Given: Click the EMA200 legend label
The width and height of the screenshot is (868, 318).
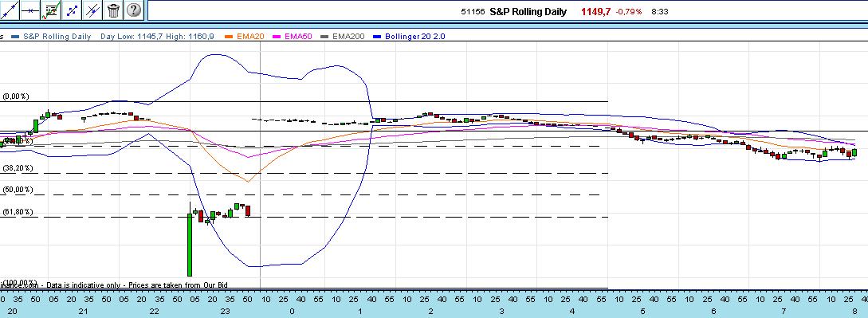Looking at the screenshot, I should 348,37.
